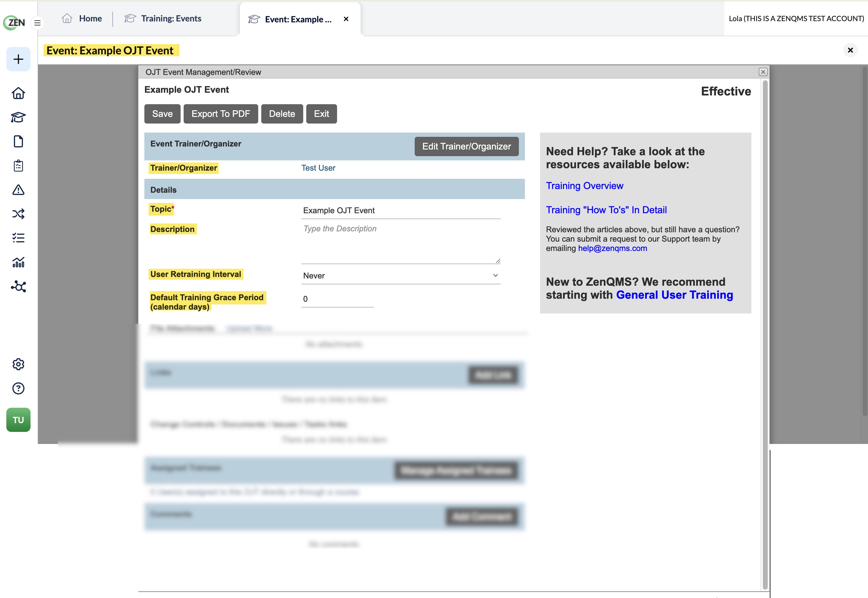Click the Topic field label
The height and width of the screenshot is (598, 868).
(x=162, y=209)
